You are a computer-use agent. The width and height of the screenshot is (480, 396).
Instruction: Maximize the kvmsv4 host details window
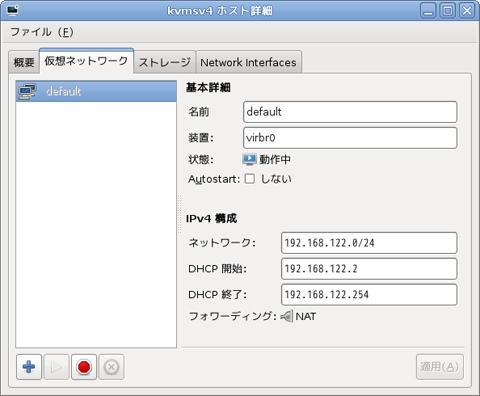(448, 11)
